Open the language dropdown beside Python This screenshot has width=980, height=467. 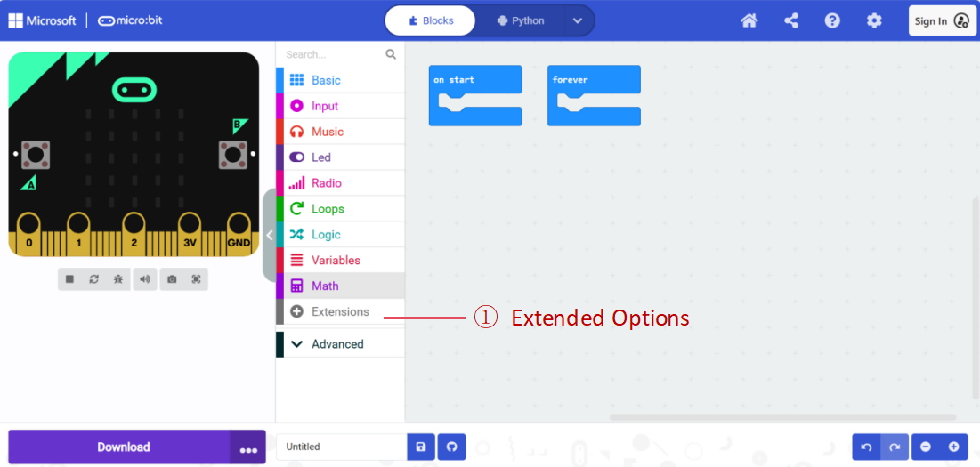pyautogui.click(x=578, y=20)
